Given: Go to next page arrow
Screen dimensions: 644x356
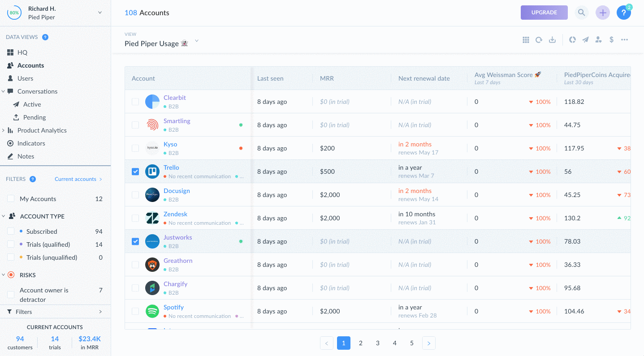Looking at the screenshot, I should 429,343.
